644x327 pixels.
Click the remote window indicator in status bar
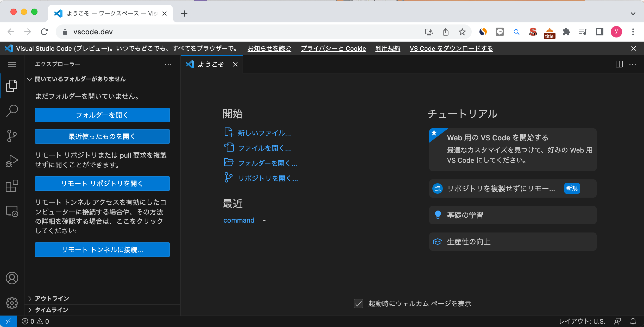8,321
